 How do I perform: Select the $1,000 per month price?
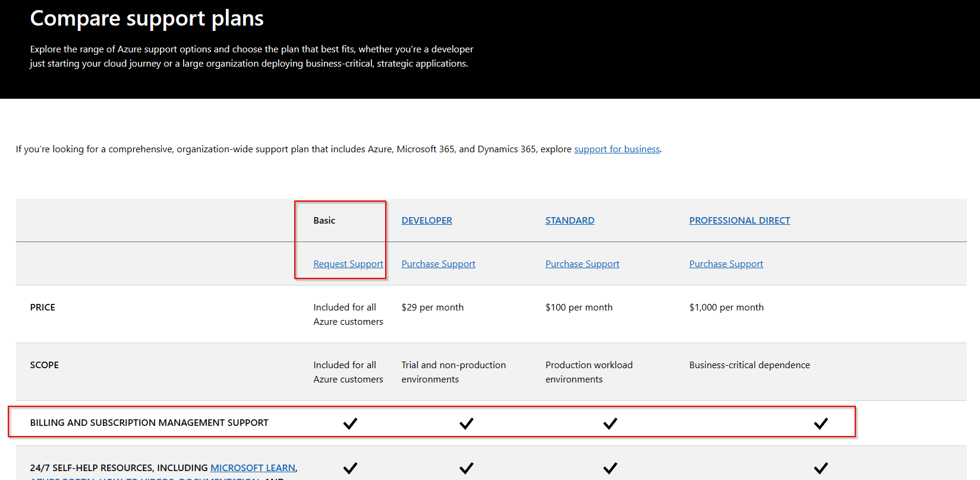coord(727,308)
